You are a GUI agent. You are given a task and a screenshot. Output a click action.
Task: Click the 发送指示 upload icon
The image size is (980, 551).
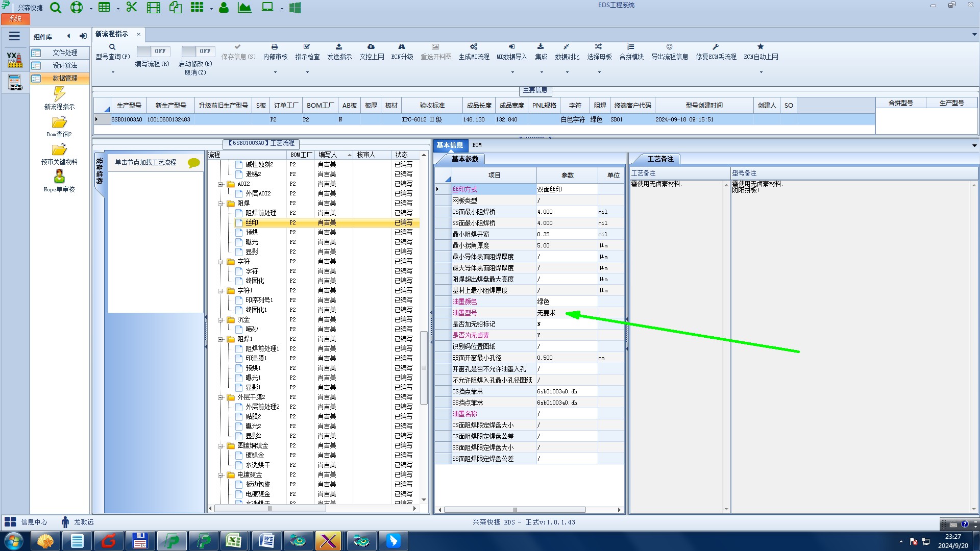click(339, 47)
